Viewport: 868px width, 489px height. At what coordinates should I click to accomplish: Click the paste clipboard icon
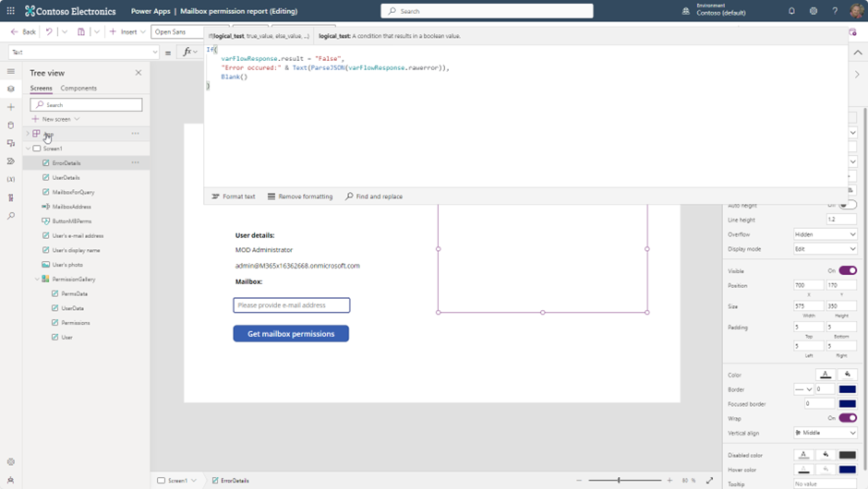tap(81, 31)
